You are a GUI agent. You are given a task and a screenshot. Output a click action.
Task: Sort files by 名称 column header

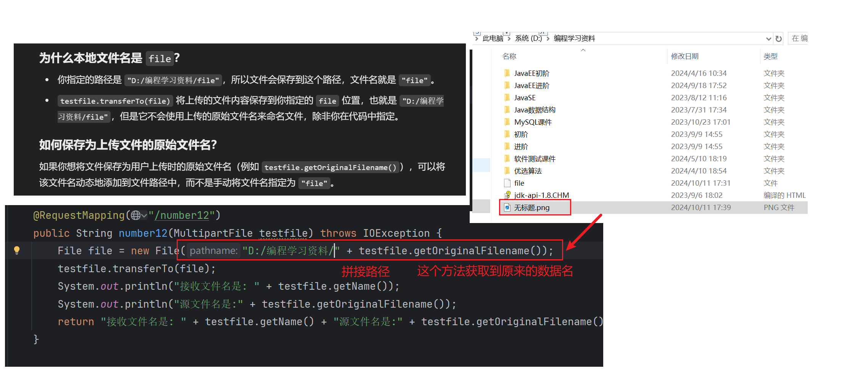pos(509,56)
